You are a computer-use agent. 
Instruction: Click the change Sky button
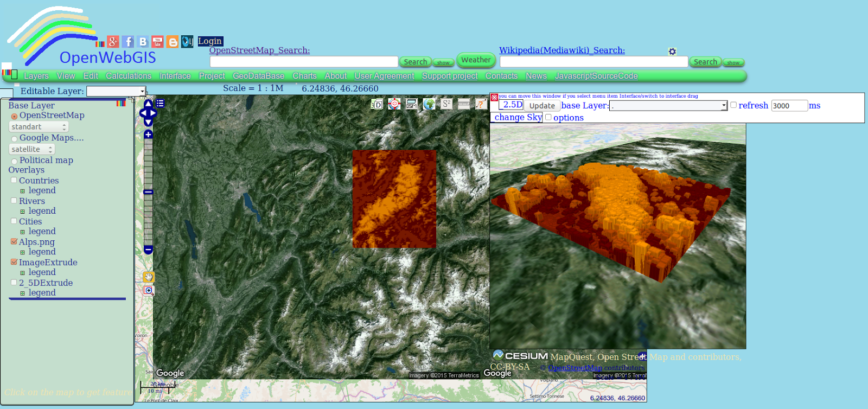518,117
